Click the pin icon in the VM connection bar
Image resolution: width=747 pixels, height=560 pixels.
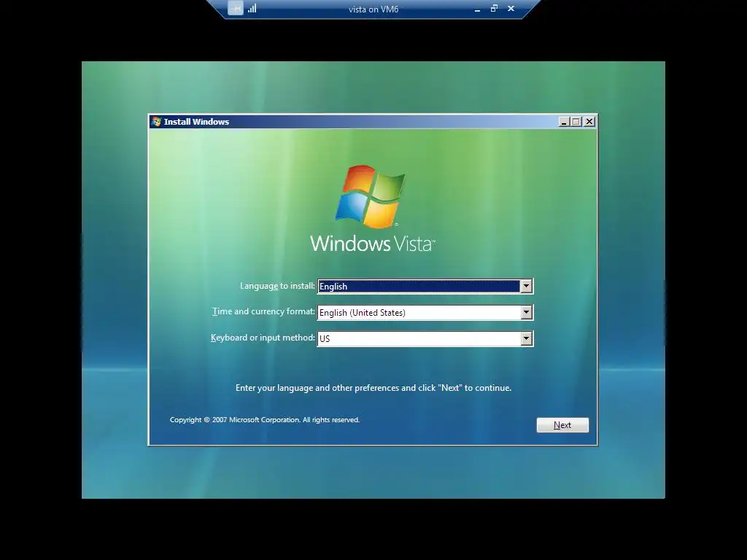(x=236, y=8)
